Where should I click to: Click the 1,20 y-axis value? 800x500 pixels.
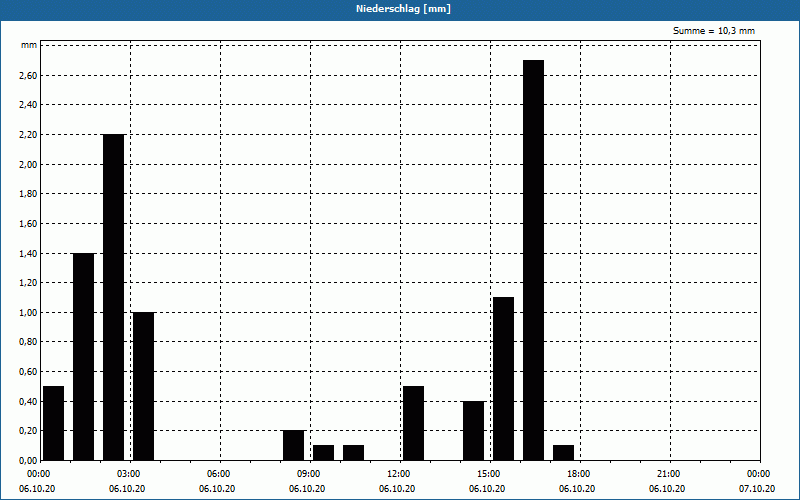click(28, 283)
